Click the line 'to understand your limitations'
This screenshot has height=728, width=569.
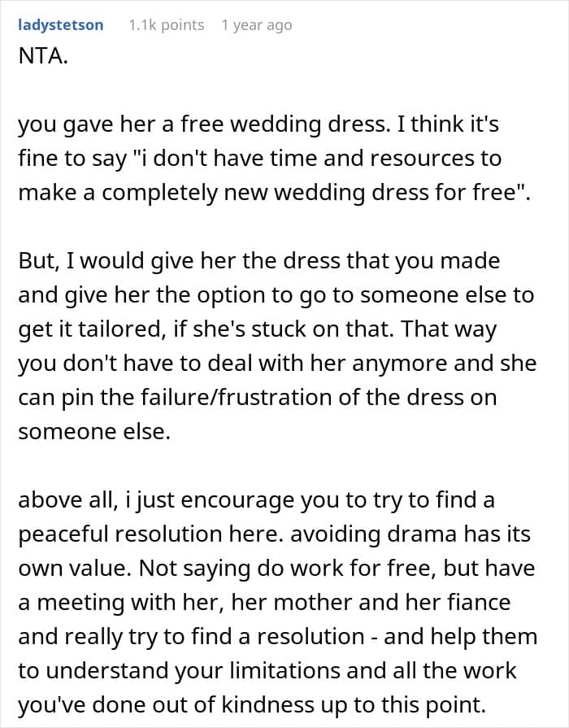(x=267, y=671)
